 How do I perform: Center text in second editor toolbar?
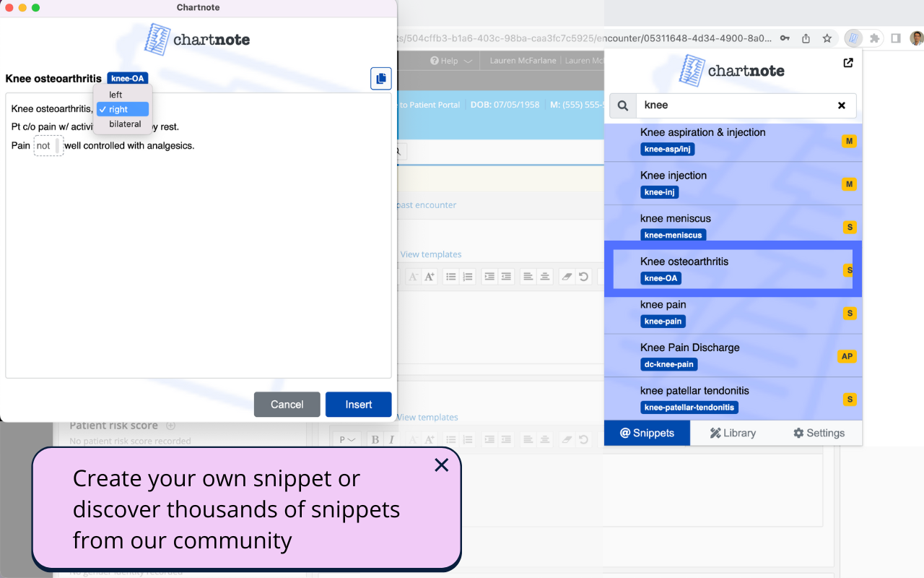coord(545,439)
